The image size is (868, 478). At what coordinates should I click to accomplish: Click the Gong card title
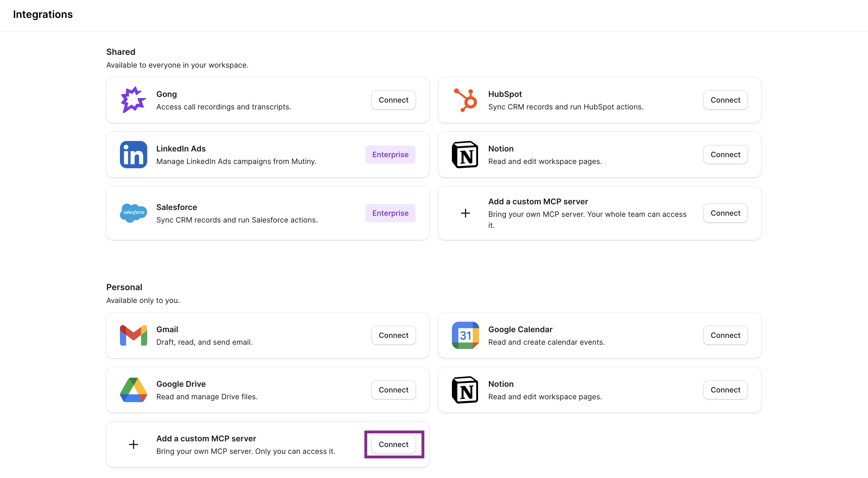coord(167,94)
